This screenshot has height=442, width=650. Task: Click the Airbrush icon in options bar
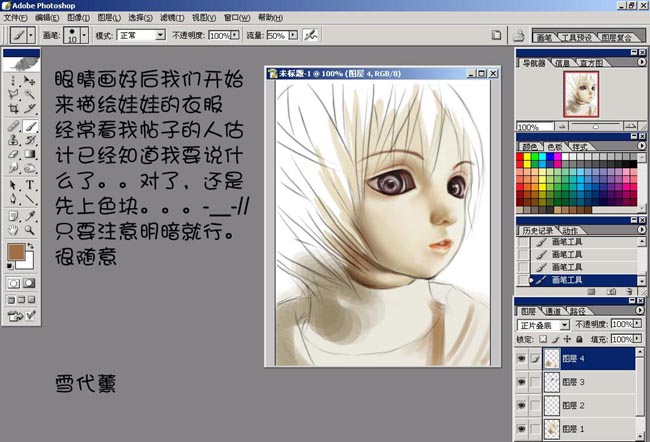click(312, 34)
